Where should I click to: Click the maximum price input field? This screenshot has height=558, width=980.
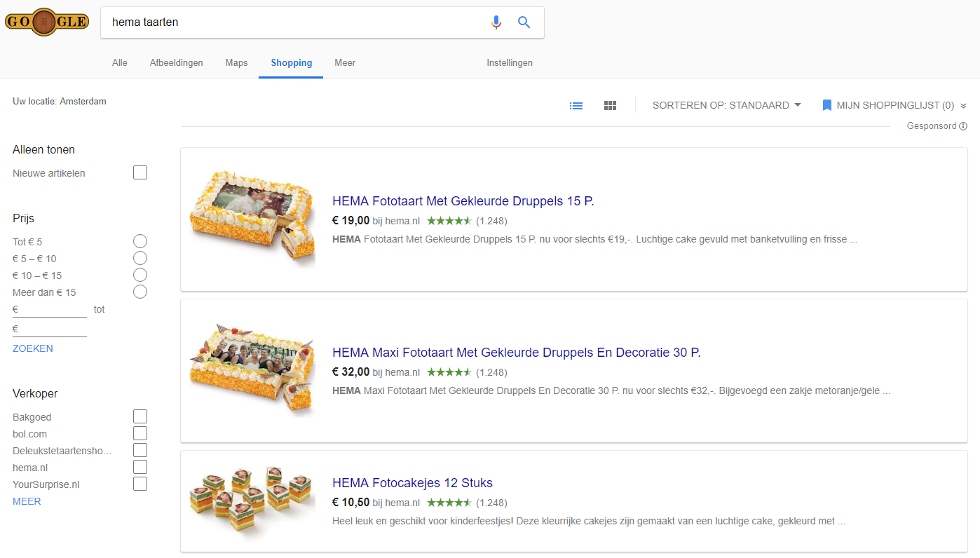[50, 329]
